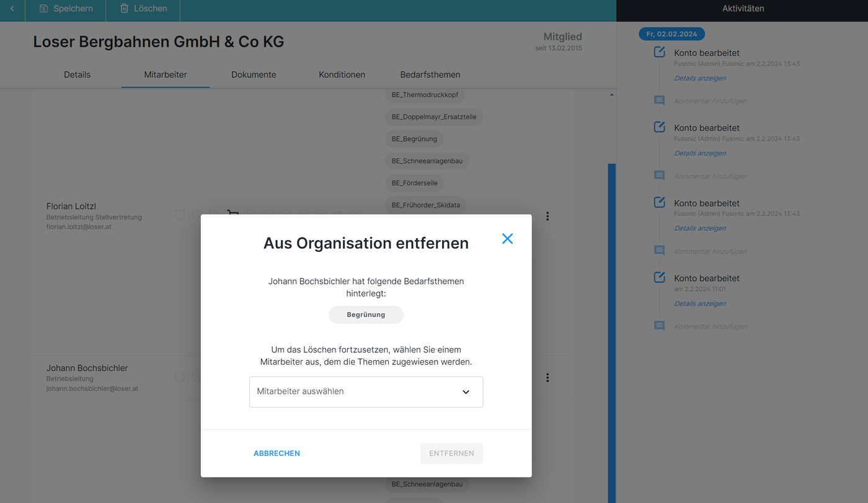Click the back arrow in the top bar
The image size is (868, 503).
12,9
